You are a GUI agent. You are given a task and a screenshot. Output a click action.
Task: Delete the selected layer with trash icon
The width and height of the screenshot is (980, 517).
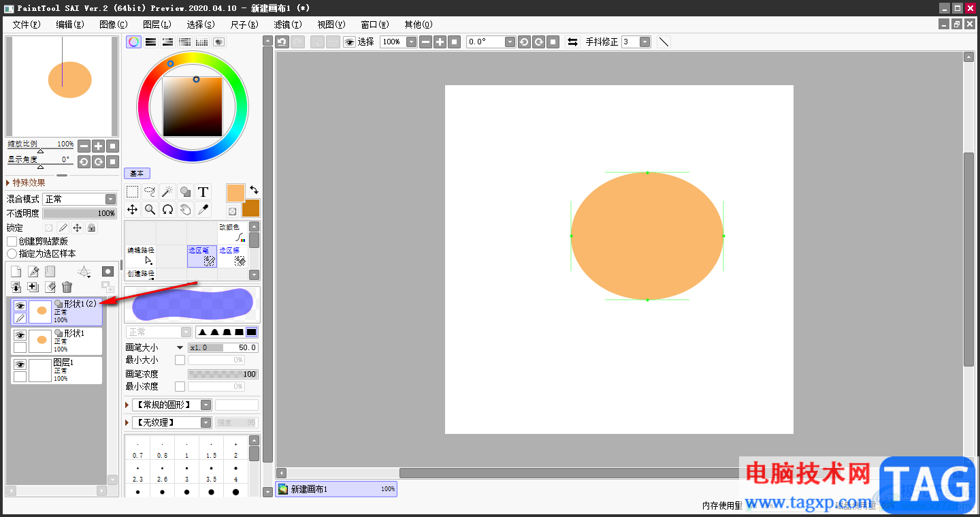[x=67, y=287]
